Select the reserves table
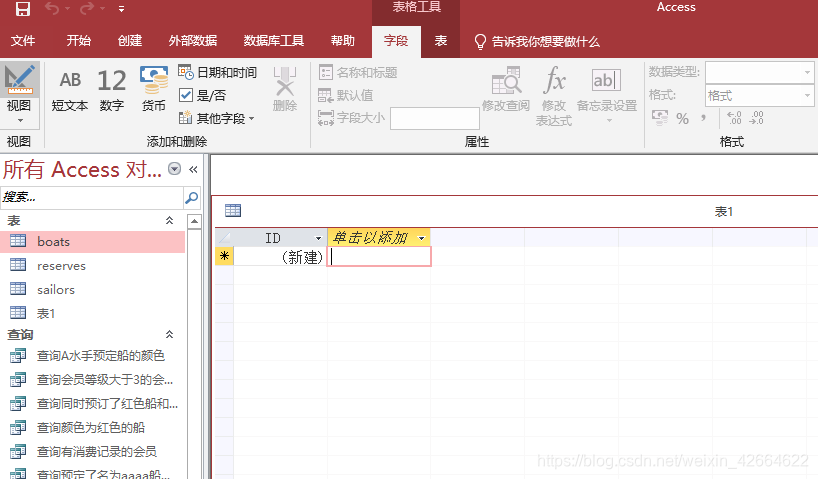This screenshot has width=818, height=479. click(92, 266)
